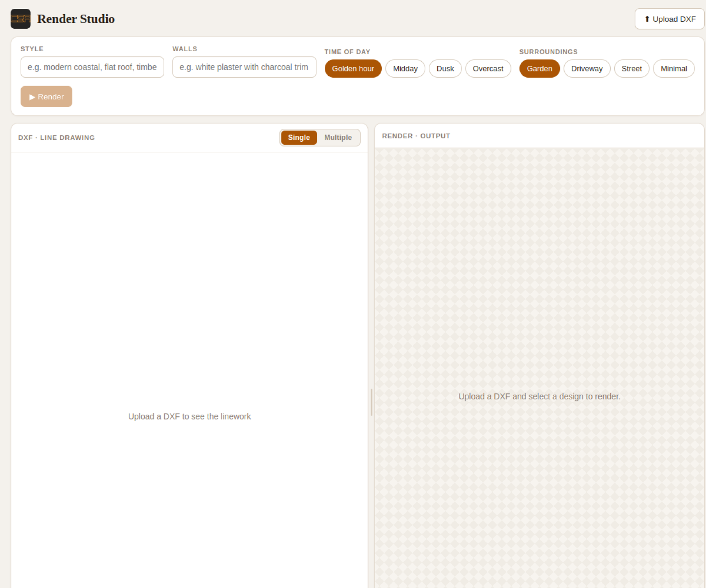Choose Driveway surroundings
This screenshot has height=588, width=706.
(587, 68)
